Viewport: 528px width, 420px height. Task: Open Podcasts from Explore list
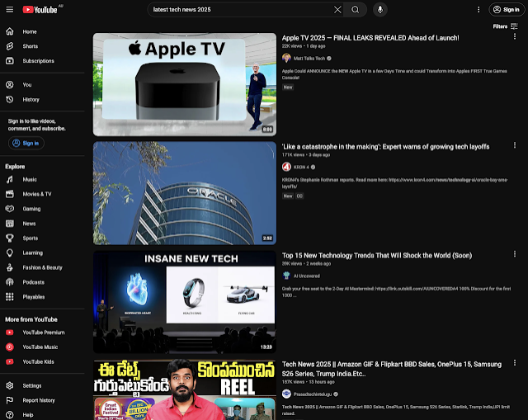[x=33, y=281]
